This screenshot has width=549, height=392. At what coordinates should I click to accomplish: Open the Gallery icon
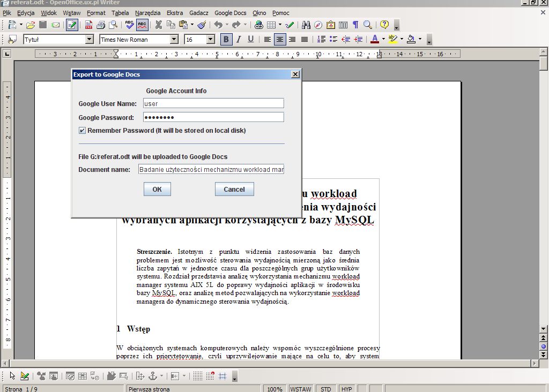coord(331,25)
